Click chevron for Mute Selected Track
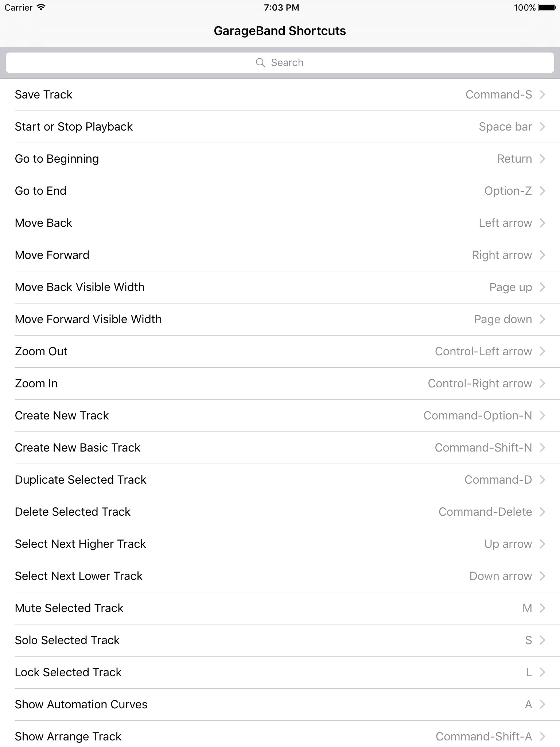This screenshot has width=560, height=747. [x=542, y=608]
